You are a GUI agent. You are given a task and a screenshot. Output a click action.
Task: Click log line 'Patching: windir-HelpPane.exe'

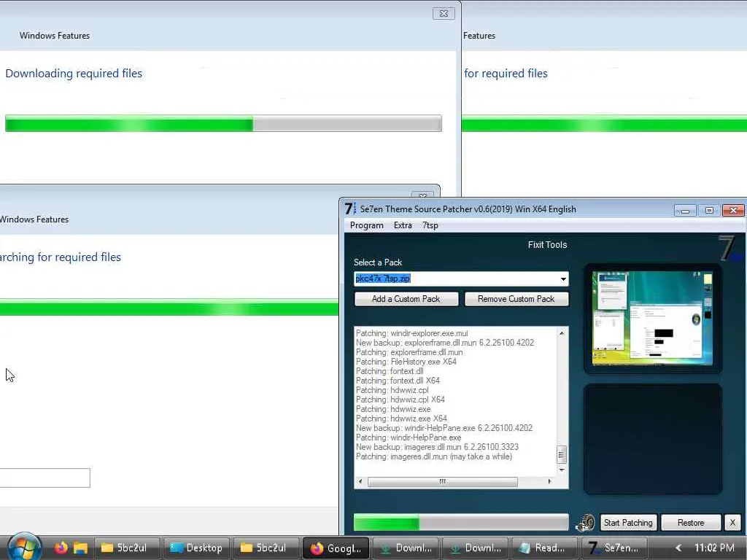[x=409, y=437]
